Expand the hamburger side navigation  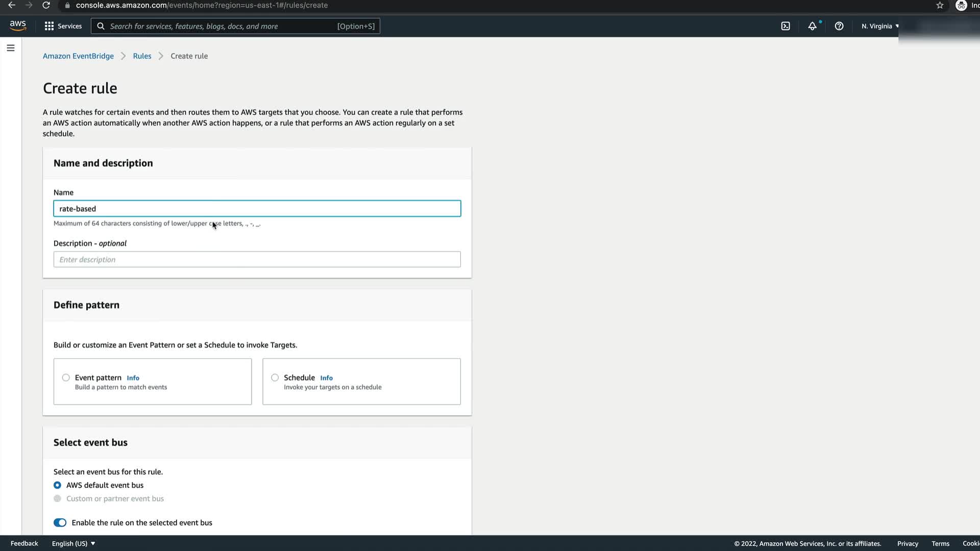coord(11,48)
